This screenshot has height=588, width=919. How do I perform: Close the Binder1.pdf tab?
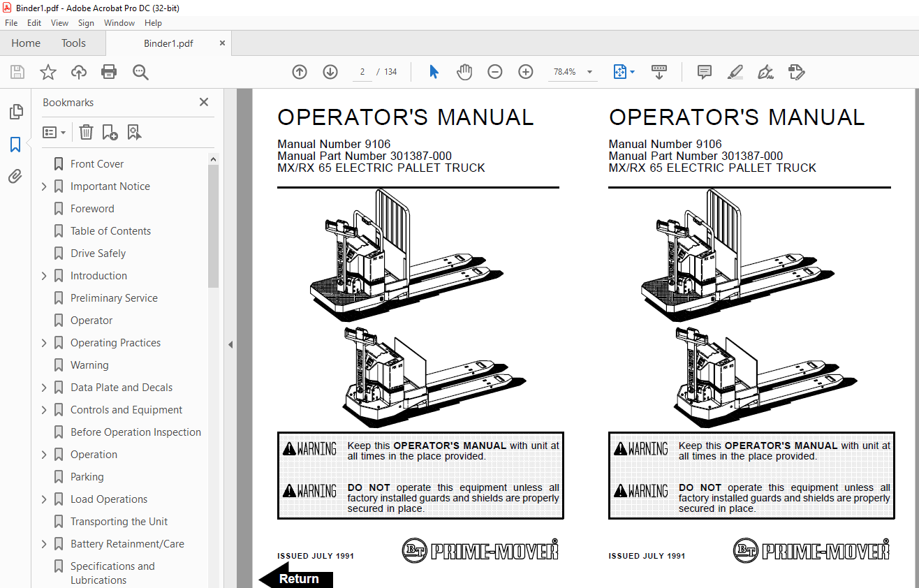[222, 43]
